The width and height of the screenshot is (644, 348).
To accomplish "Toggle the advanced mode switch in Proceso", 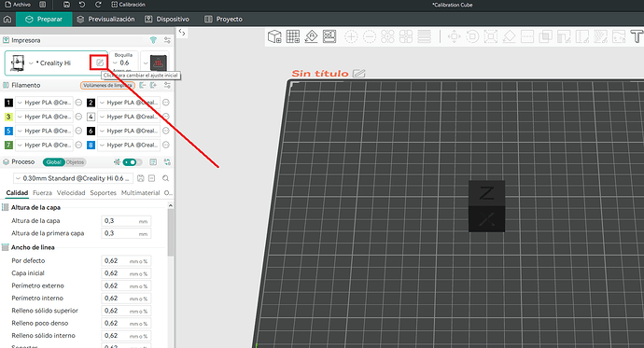I will click(132, 162).
